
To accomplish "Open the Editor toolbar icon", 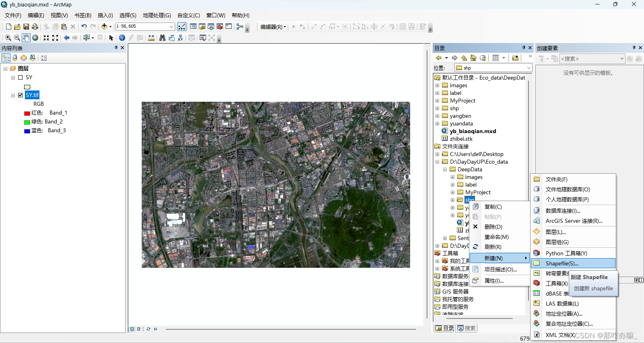I will pos(182,27).
